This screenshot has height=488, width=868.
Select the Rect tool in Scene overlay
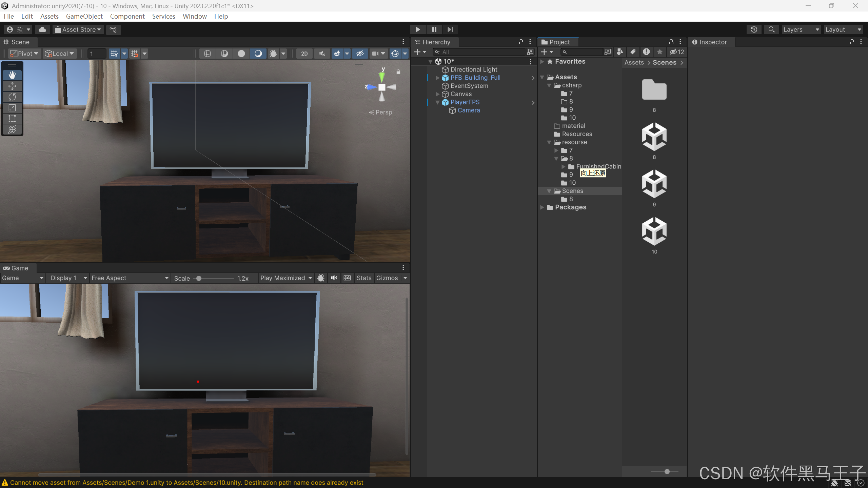tap(12, 119)
